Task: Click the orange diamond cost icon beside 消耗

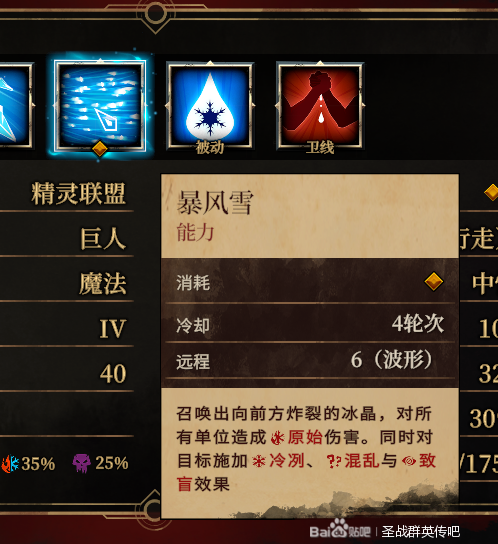Action: coord(433,281)
